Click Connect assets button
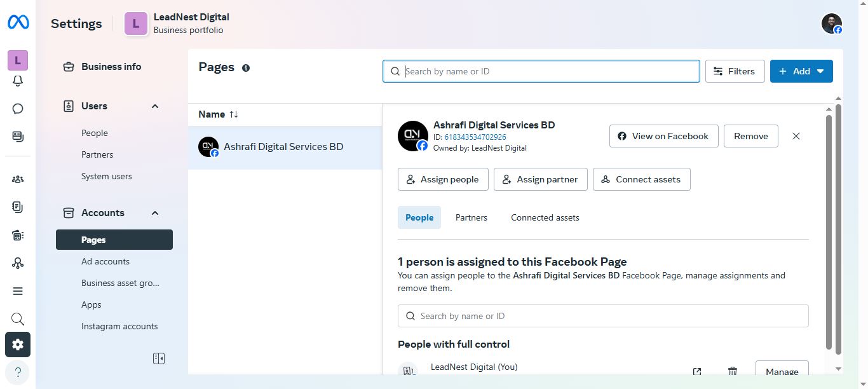 click(x=642, y=179)
